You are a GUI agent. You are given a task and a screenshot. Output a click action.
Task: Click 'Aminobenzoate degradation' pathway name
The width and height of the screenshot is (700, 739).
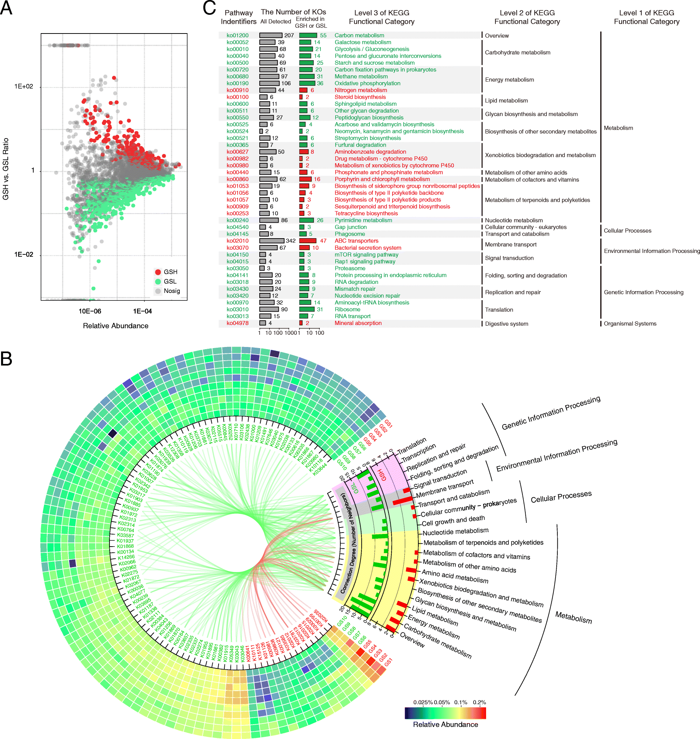coord(370,152)
